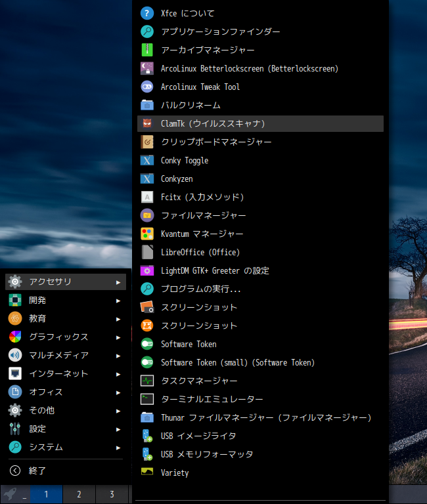Open the システム category
427x504 pixels.
coord(66,447)
